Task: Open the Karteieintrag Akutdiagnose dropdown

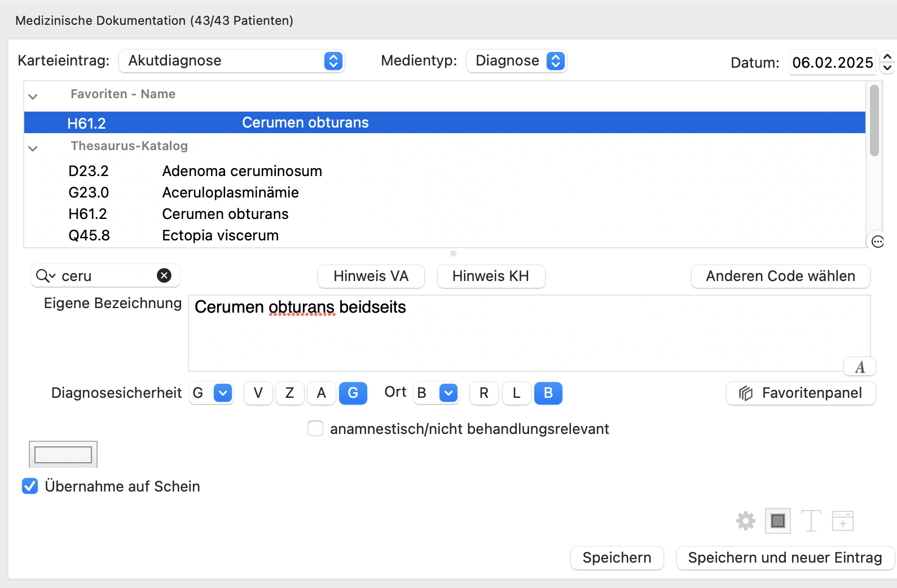Action: tap(231, 61)
